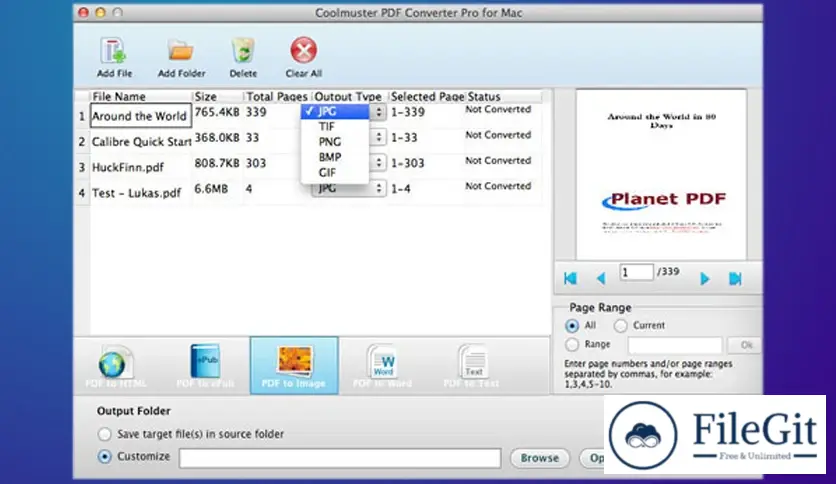Viewport: 836px width, 484px height.
Task: Choose GIF from the output type list
Action: tap(335, 173)
